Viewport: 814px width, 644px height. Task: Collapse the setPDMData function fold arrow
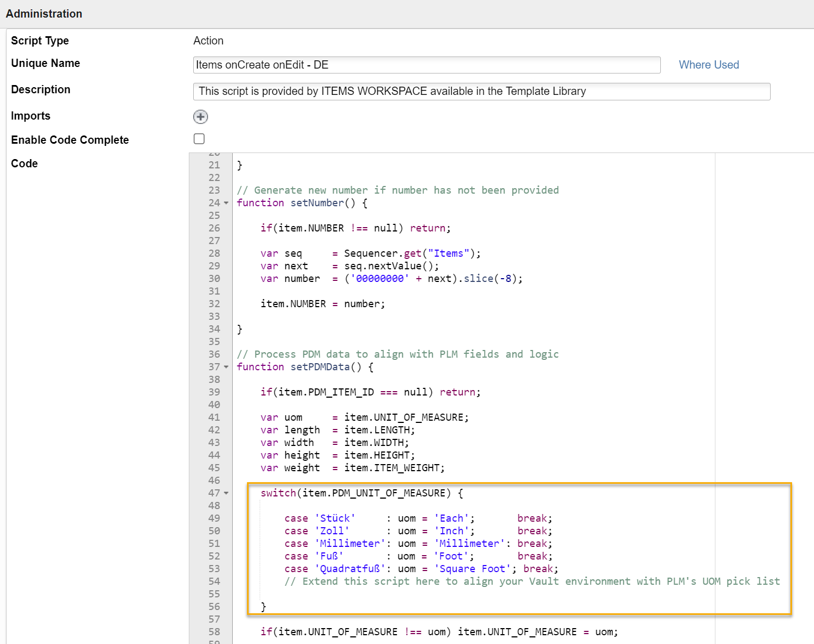point(225,366)
